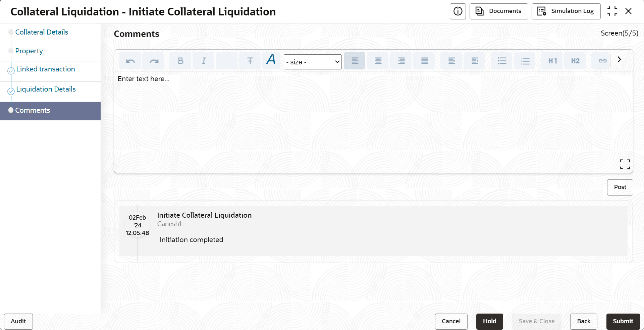Click the Screen(5/5) indicator
This screenshot has height=330, width=644.
[619, 33]
